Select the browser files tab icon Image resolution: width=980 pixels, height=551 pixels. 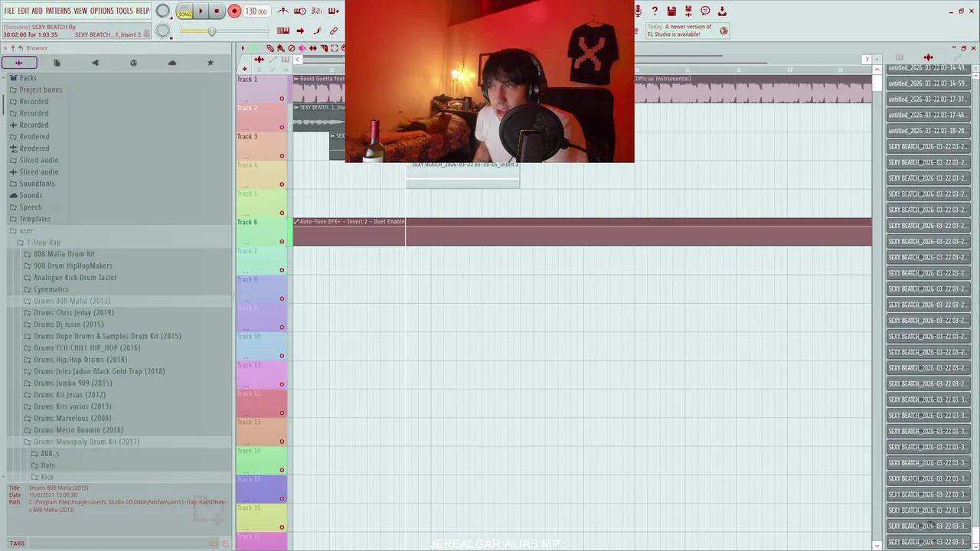coord(57,63)
